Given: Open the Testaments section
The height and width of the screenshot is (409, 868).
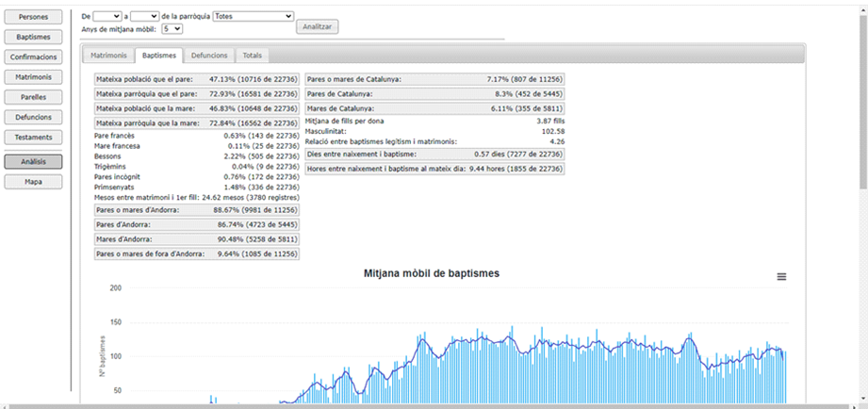Looking at the screenshot, I should pos(34,138).
